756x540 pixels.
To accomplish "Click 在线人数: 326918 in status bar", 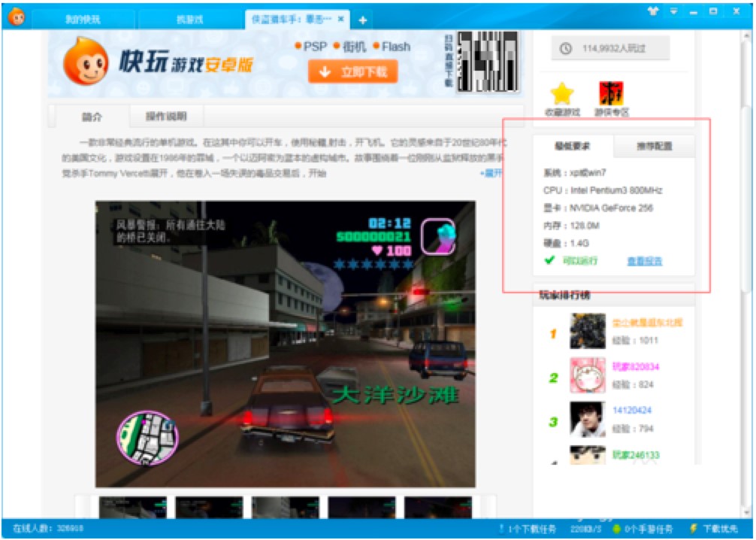I will 48,529.
